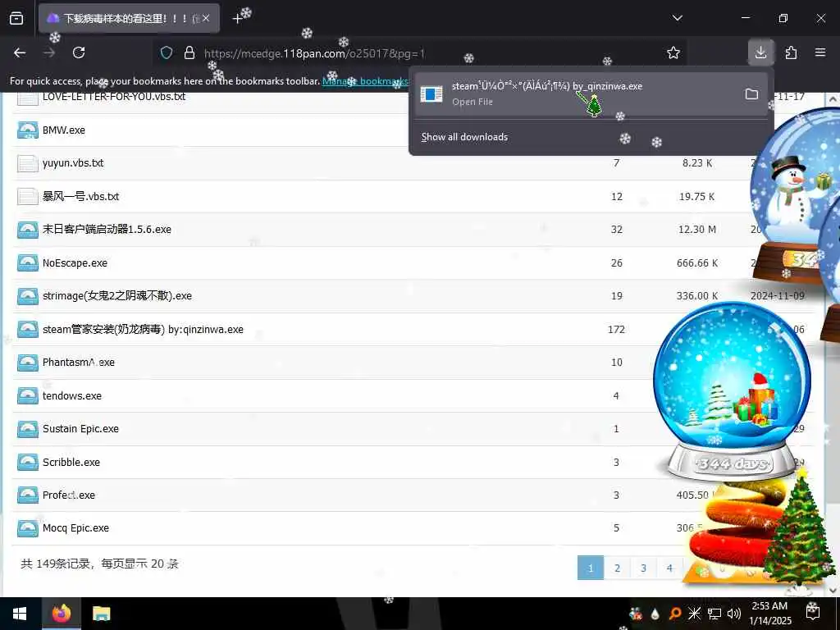
Task: Click Show all downloads
Action: [x=464, y=137]
